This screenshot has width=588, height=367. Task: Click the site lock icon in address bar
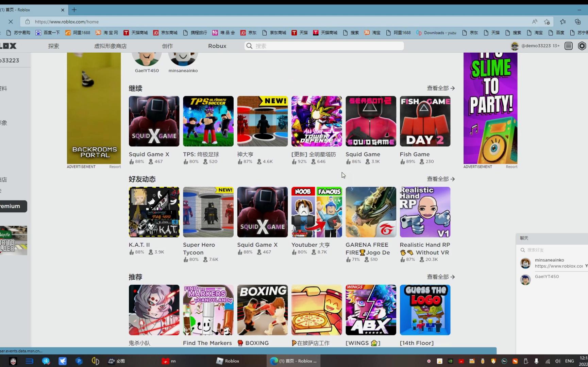tap(28, 22)
